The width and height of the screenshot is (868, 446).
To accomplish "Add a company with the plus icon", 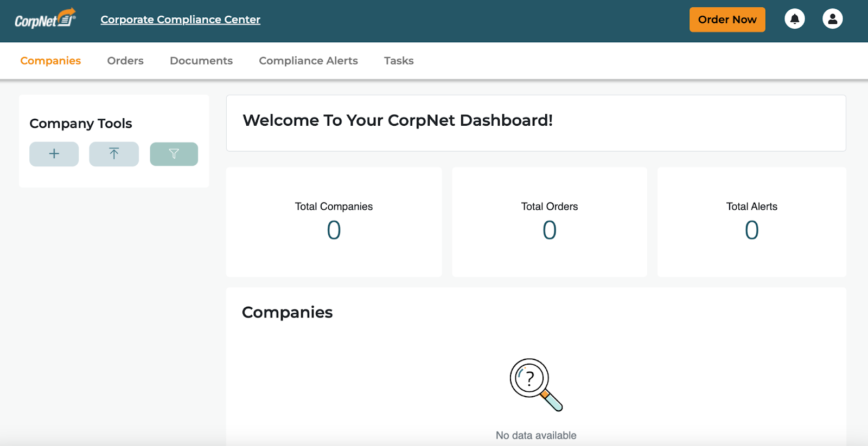I will 54,154.
